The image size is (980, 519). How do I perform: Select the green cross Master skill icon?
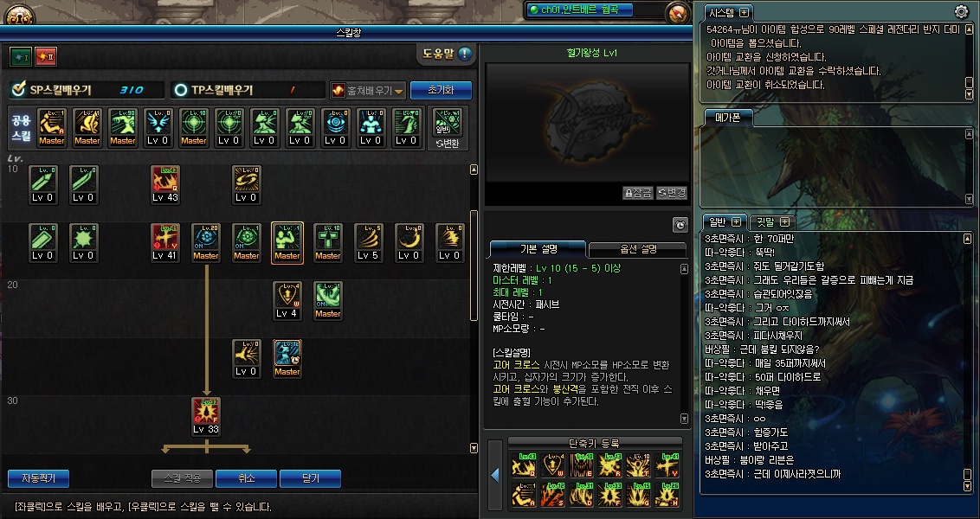click(x=327, y=243)
